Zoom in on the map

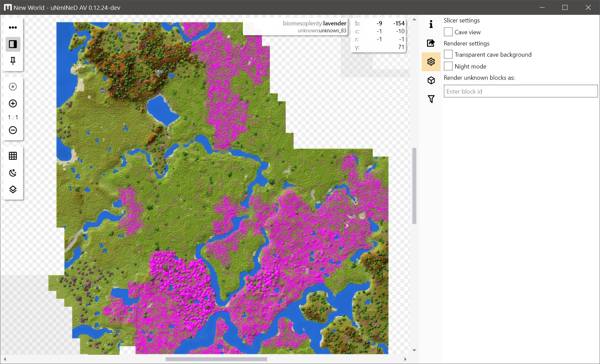click(13, 103)
